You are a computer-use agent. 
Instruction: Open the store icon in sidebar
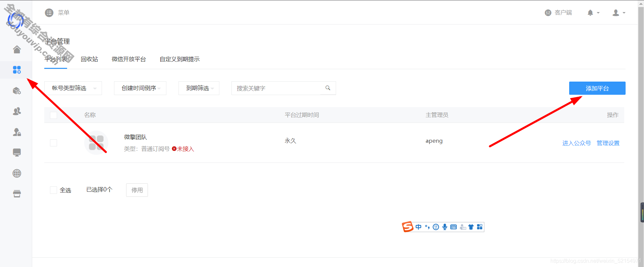click(17, 194)
